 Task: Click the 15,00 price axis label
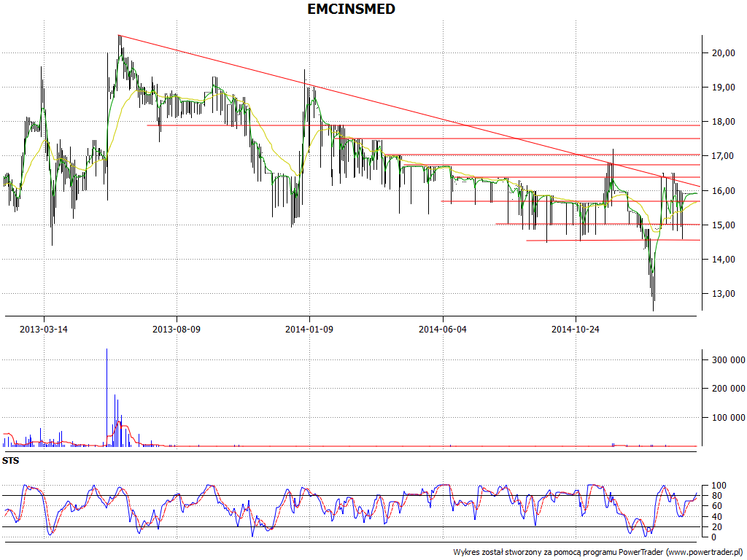[x=723, y=225]
